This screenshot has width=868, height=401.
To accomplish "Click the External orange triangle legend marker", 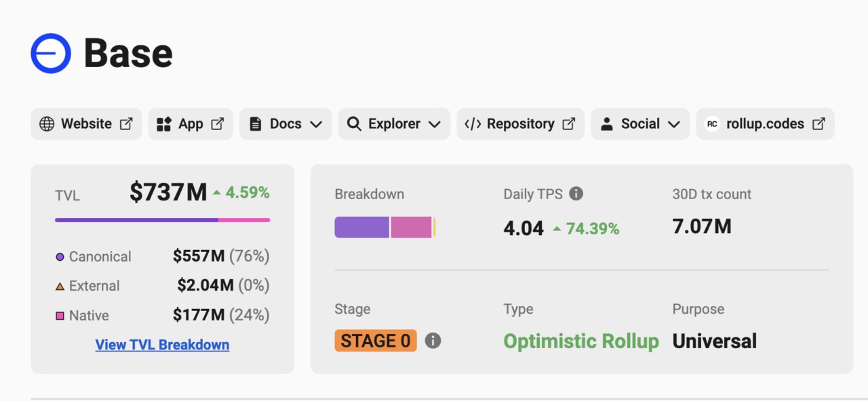I will [60, 287].
